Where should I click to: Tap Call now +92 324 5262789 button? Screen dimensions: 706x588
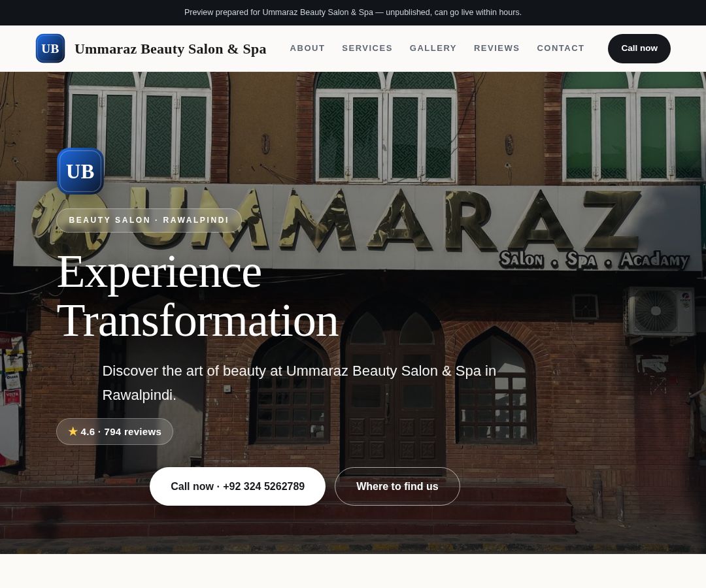[x=237, y=486]
